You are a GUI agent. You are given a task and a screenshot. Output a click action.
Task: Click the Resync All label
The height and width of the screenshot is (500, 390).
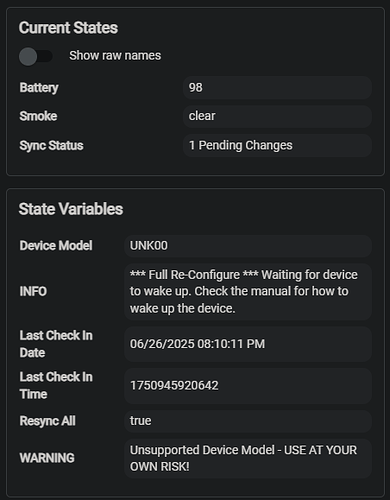click(x=48, y=421)
